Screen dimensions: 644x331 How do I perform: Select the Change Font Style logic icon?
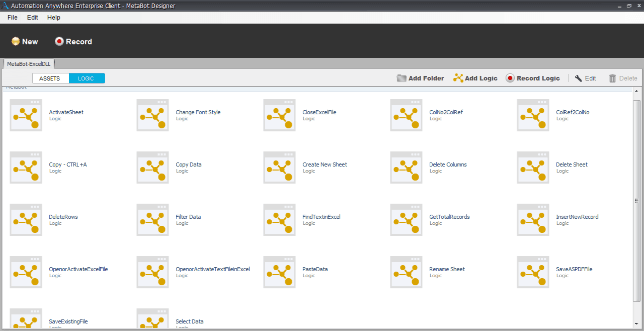coord(153,115)
